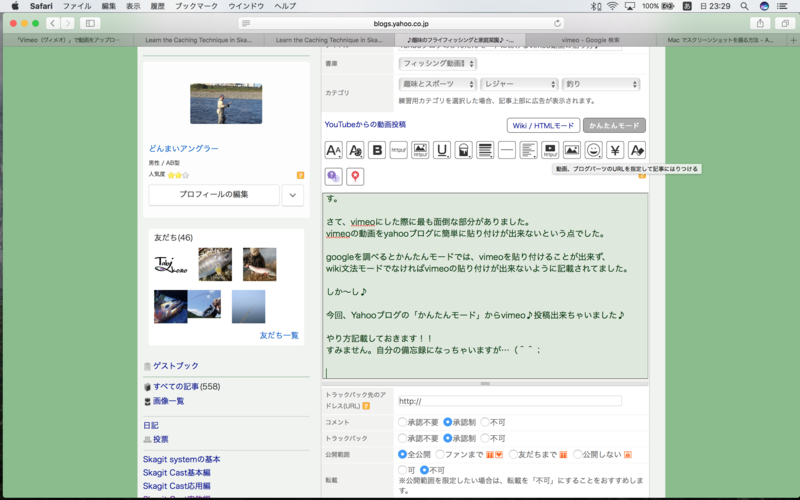Image resolution: width=800 pixels, height=500 pixels.
Task: Switch to かんたんモード
Action: coord(614,126)
